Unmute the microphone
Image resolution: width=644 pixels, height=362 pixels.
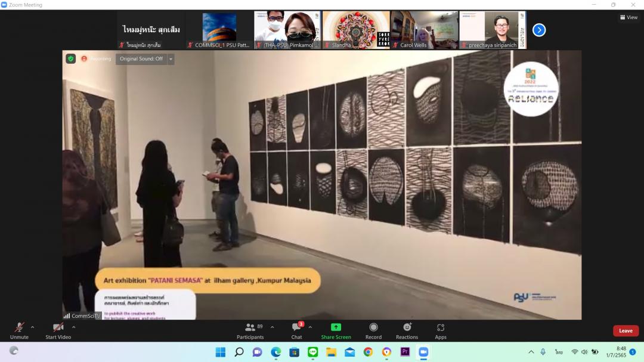[19, 328]
